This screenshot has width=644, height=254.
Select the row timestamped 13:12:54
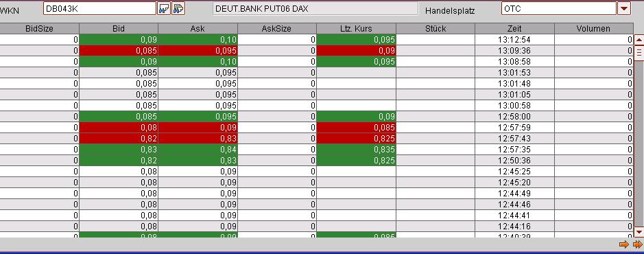[x=316, y=40]
